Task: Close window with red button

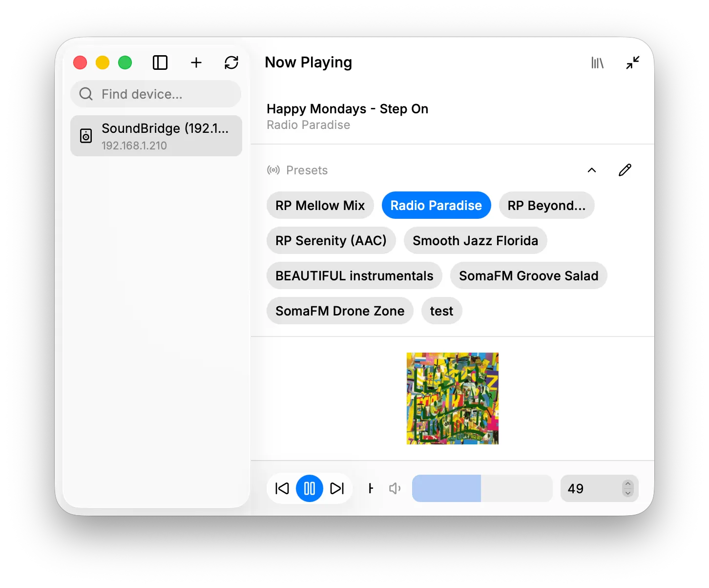Action: pyautogui.click(x=80, y=63)
